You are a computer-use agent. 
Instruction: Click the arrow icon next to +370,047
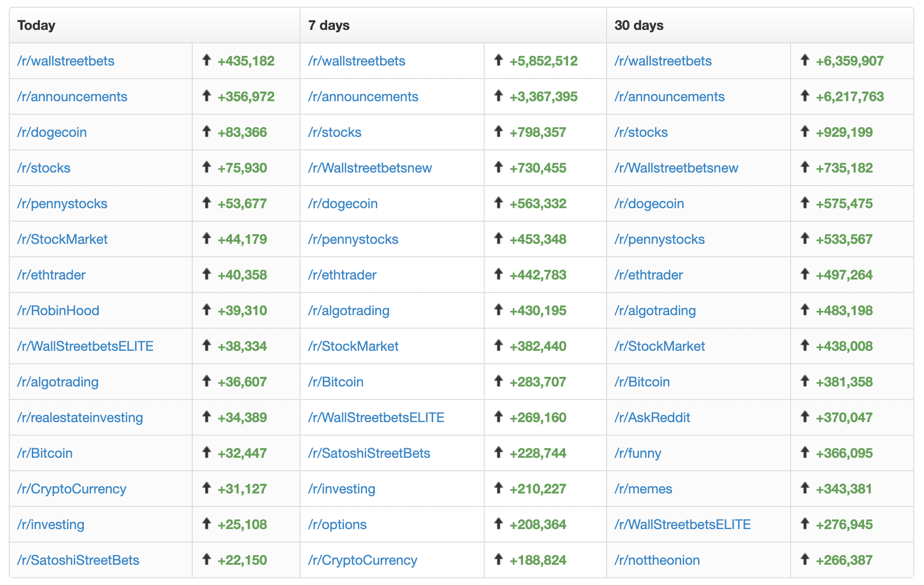coord(805,417)
